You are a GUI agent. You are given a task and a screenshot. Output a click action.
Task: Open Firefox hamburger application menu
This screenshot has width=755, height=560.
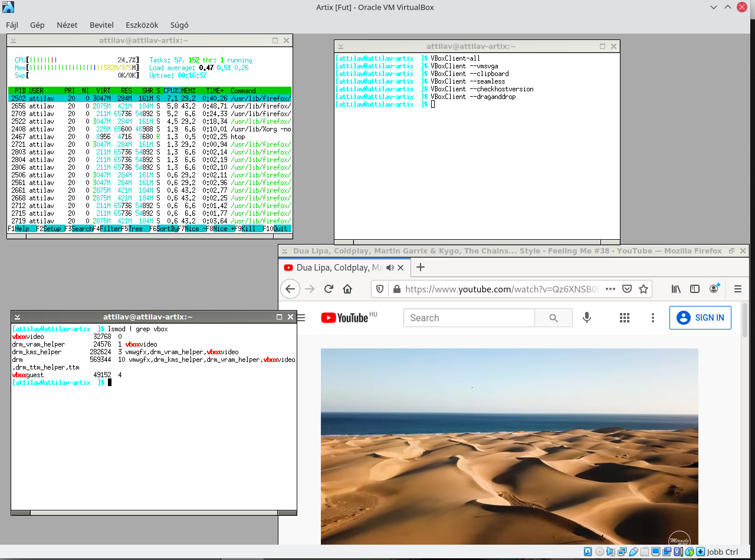coord(738,289)
